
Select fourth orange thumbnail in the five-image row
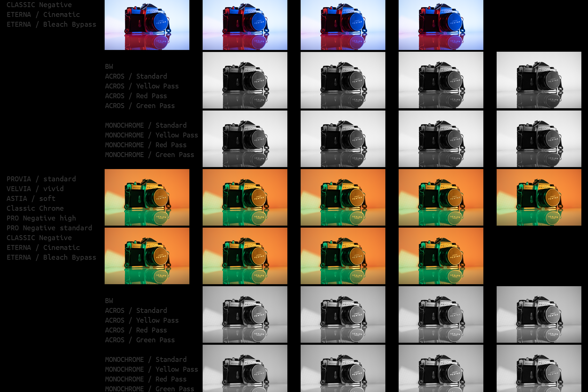(x=441, y=197)
